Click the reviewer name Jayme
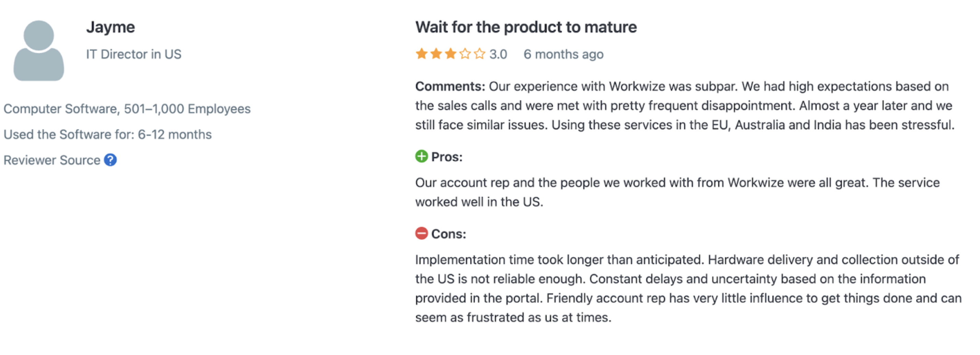Screen dimensions: 980x355 pyautogui.click(x=110, y=27)
